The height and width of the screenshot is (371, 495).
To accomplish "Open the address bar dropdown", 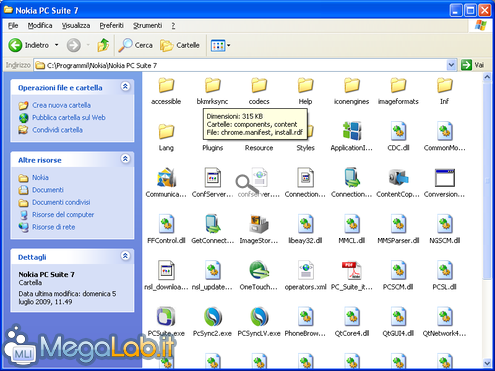I will pyautogui.click(x=451, y=65).
